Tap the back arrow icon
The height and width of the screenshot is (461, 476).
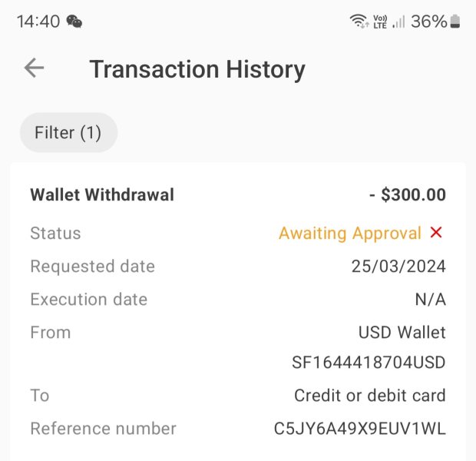click(34, 68)
